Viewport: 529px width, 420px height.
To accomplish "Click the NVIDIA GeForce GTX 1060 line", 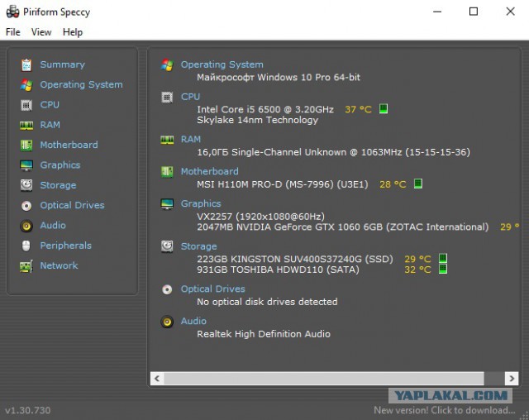I will coord(342,227).
